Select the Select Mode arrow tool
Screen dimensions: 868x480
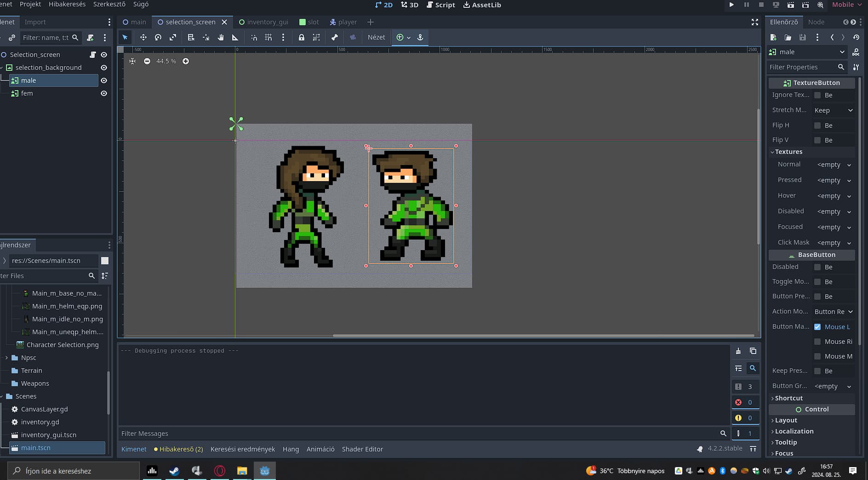tap(125, 37)
